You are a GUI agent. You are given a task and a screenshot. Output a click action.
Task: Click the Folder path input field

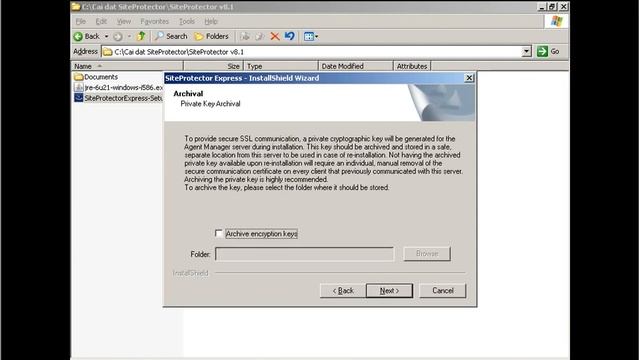(x=304, y=254)
